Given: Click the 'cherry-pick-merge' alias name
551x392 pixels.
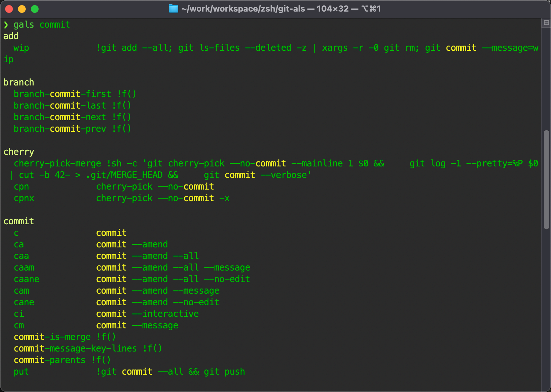Looking at the screenshot, I should click(x=57, y=164).
